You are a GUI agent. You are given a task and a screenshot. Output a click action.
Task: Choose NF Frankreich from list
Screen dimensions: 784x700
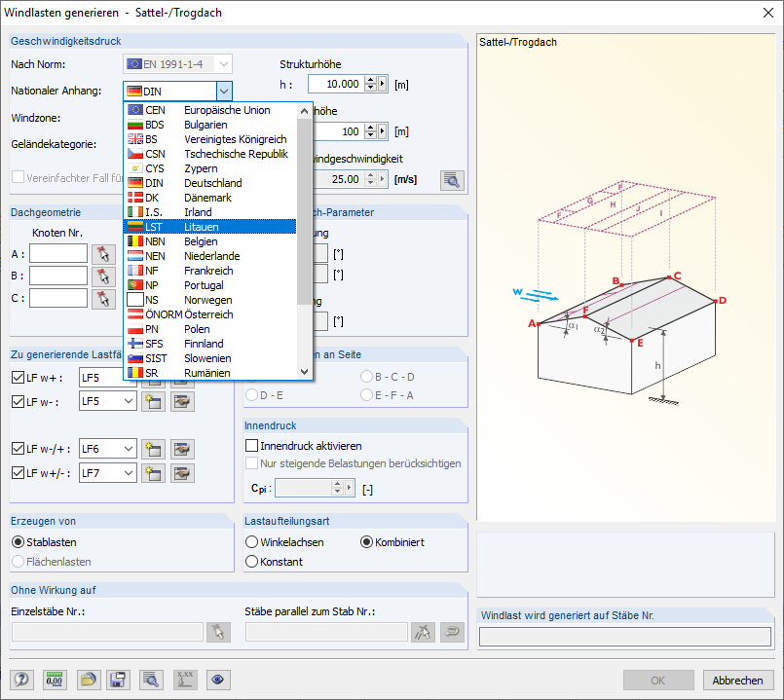[210, 271]
